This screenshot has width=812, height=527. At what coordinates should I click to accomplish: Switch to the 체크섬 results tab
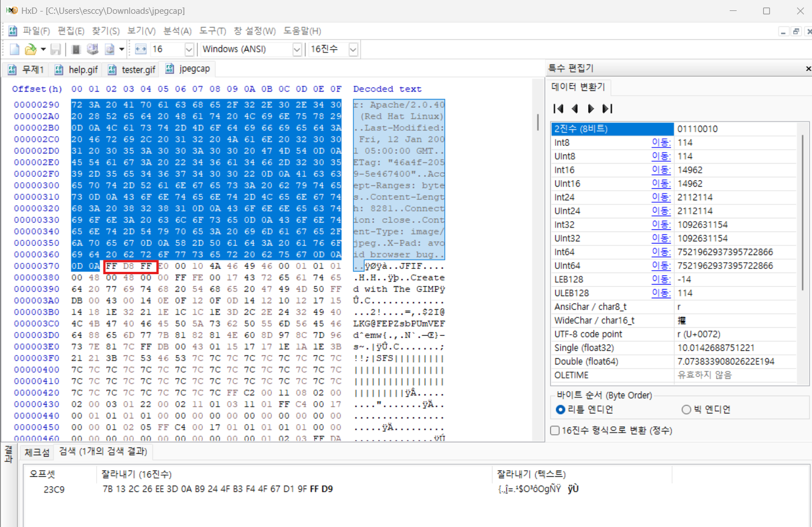point(37,453)
